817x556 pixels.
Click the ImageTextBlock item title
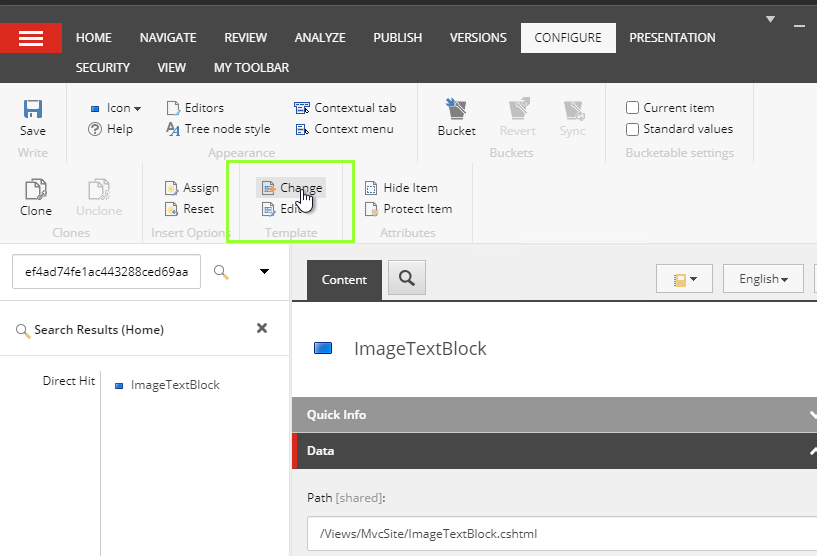click(x=420, y=349)
